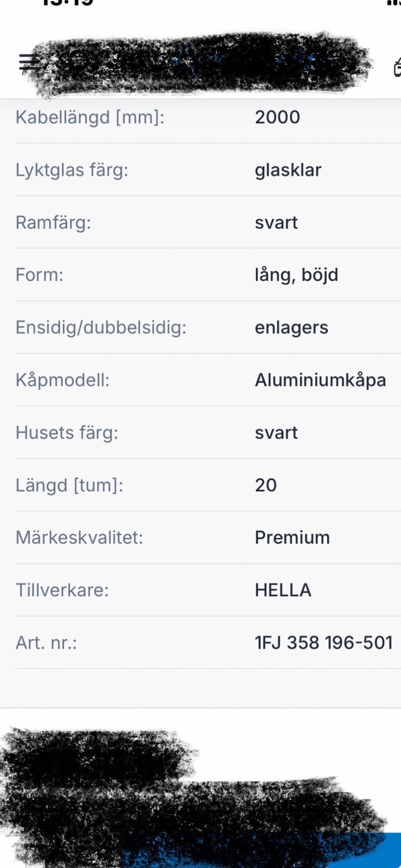The height and width of the screenshot is (868, 401).
Task: Open the shopping cart icon
Action: pos(397,68)
